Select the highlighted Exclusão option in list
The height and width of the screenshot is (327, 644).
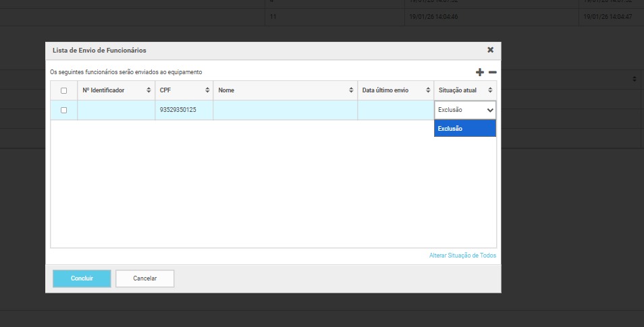(464, 129)
